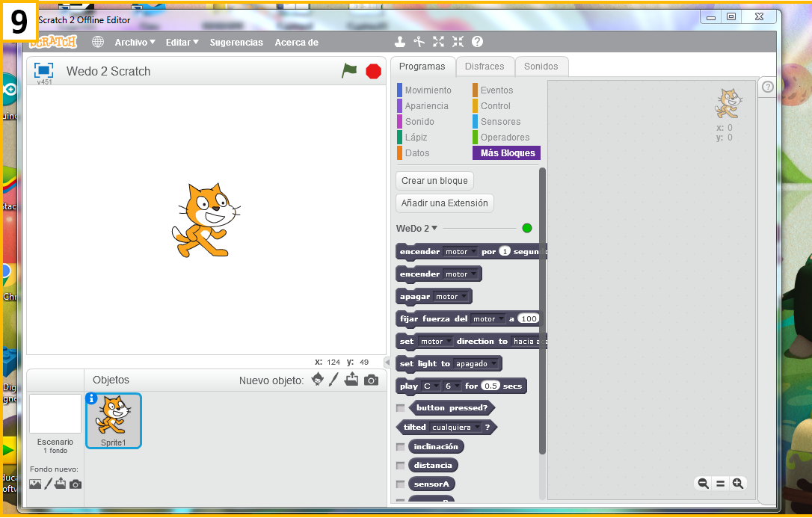This screenshot has height=518, width=812.
Task: Click the blocks palette vertical scrollbar
Action: (542, 310)
